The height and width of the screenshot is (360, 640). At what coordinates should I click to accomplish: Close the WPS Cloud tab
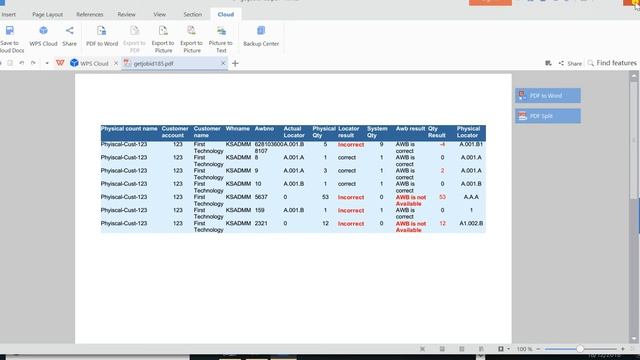coord(116,63)
